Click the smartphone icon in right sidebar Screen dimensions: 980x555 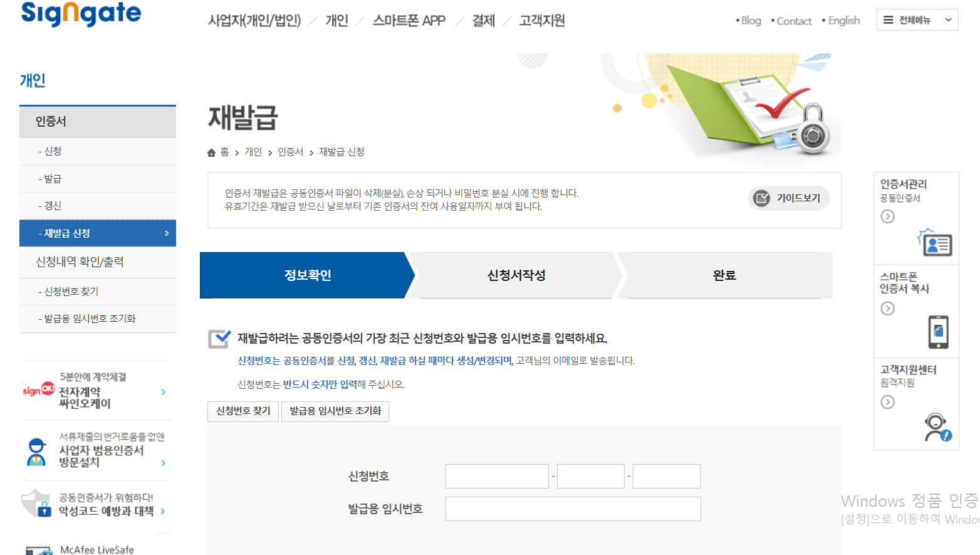coord(938,332)
